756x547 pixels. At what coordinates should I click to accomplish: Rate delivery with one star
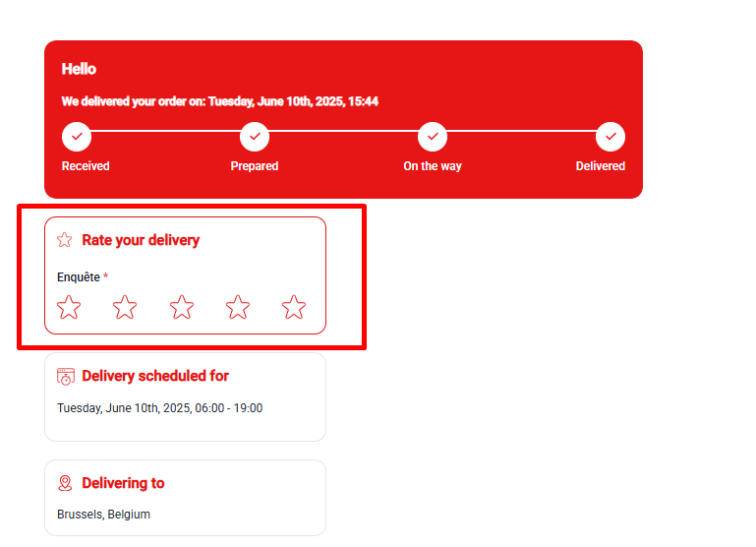tap(69, 307)
